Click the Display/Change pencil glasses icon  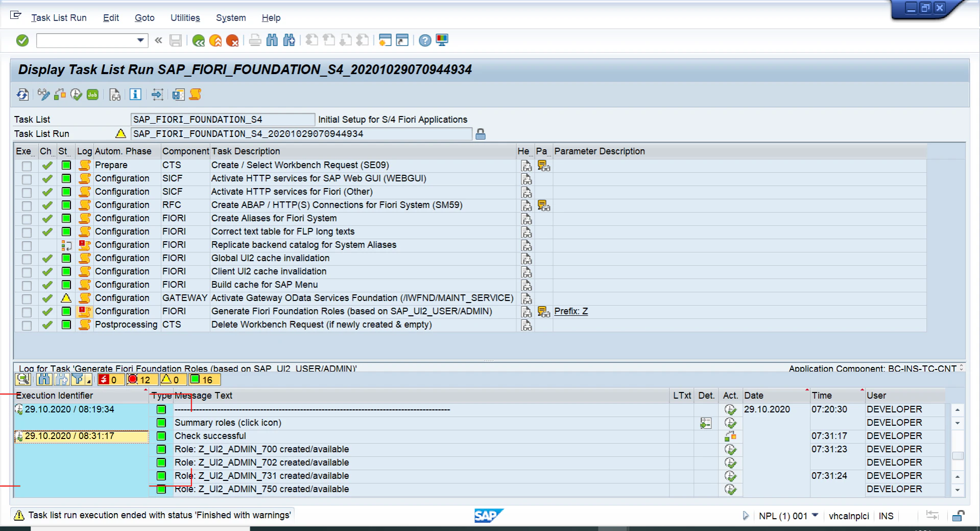[x=43, y=95]
